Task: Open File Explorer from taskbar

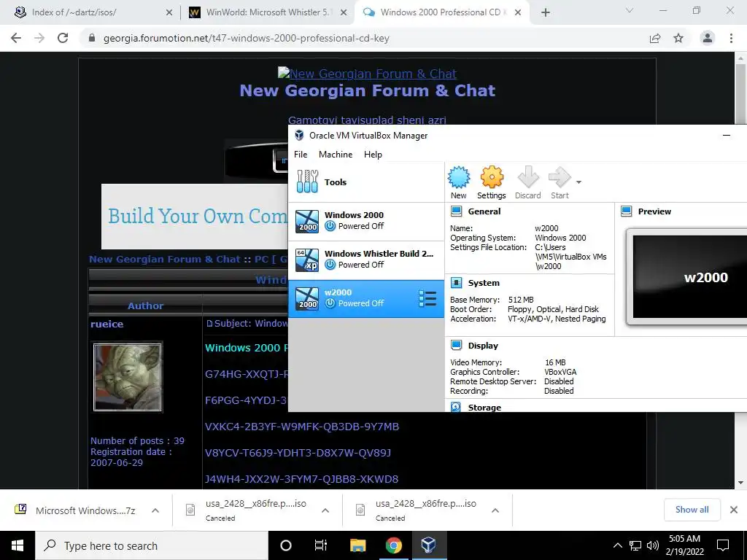Action: pyautogui.click(x=357, y=545)
